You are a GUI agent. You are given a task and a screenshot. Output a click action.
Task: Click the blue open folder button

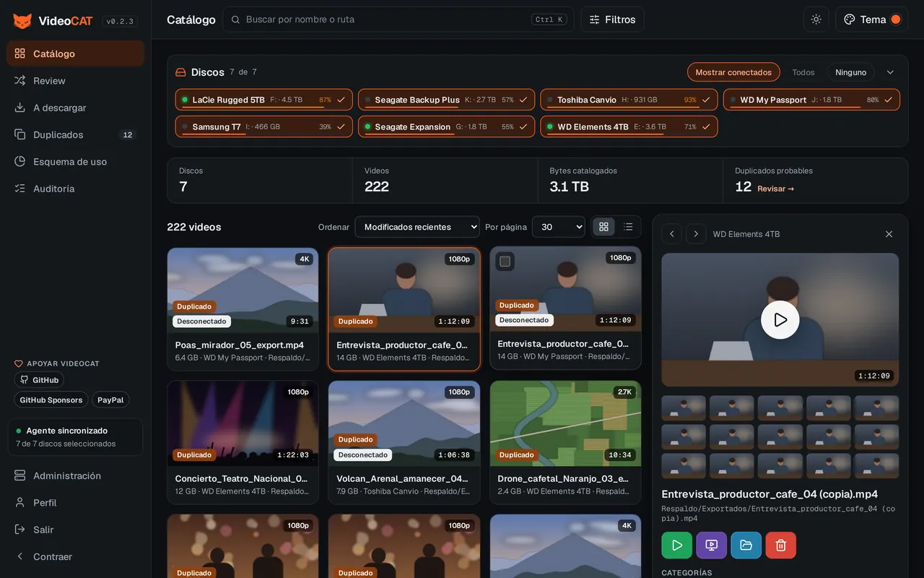[746, 545]
